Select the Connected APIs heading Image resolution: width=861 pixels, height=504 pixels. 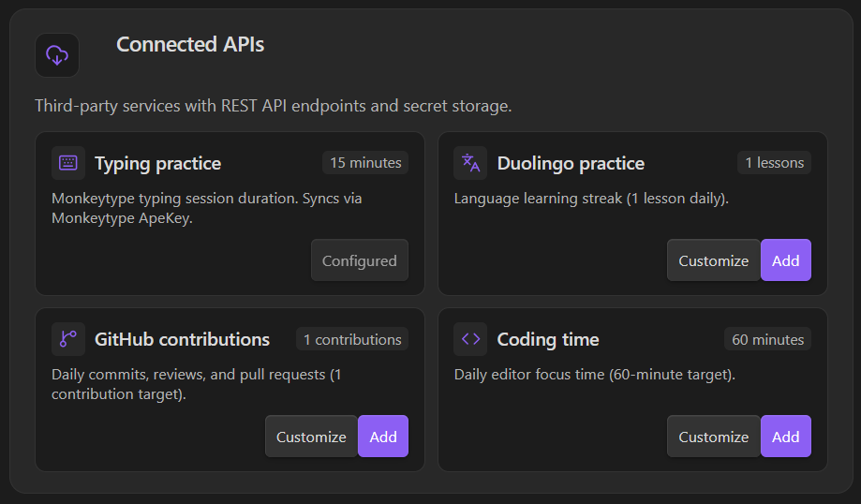point(190,44)
